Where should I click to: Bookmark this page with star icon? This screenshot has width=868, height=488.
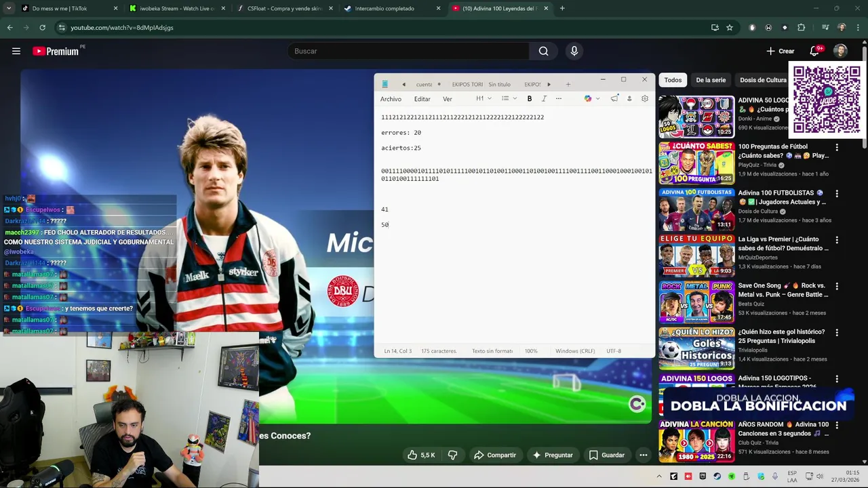coord(730,27)
